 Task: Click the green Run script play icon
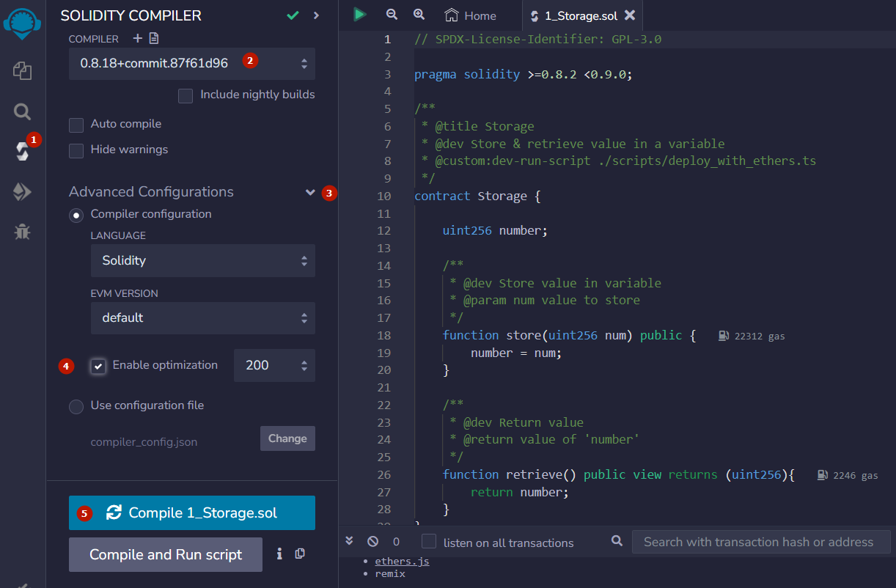[x=359, y=15]
